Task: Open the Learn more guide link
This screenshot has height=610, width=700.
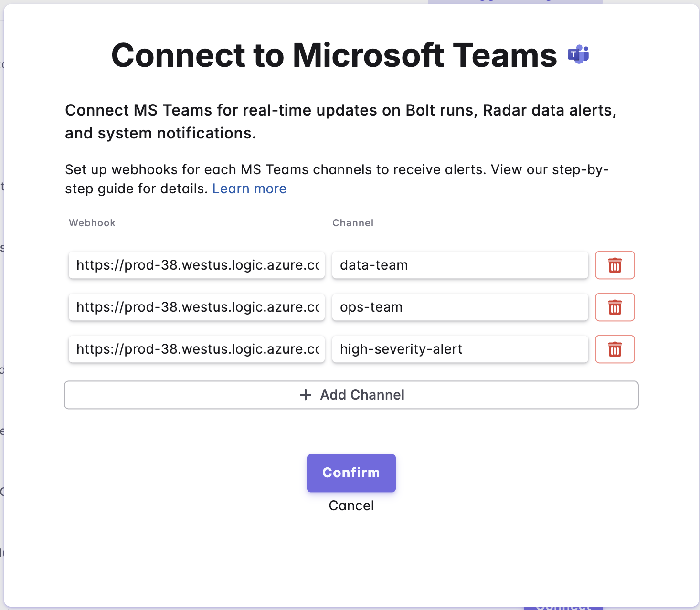Action: tap(249, 189)
